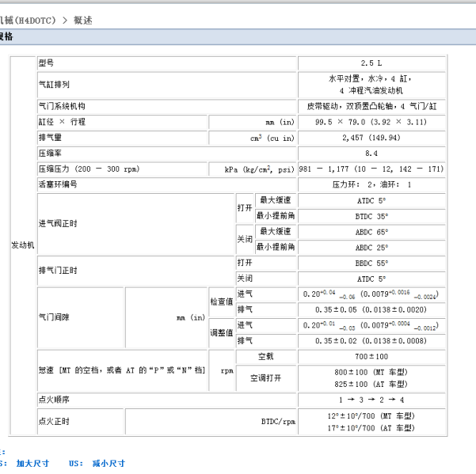The image size is (476, 474).
Task: Select the '压力环: 2, 油环: 1' value
Action: tap(371, 184)
